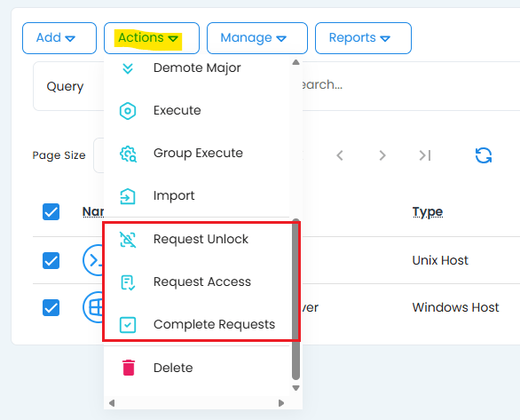
Task: Click the Unix Host type cell
Action: click(440, 260)
